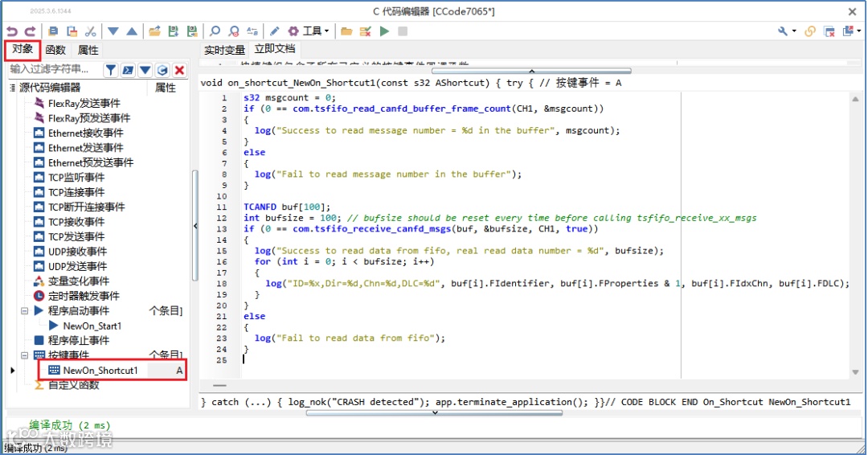Click the gray stop square button
Viewport: 868px width, 455px height.
403,31
